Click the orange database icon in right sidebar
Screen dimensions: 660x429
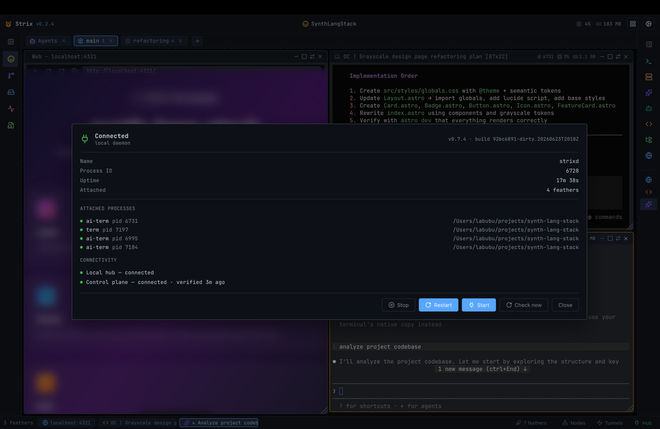coord(649,77)
